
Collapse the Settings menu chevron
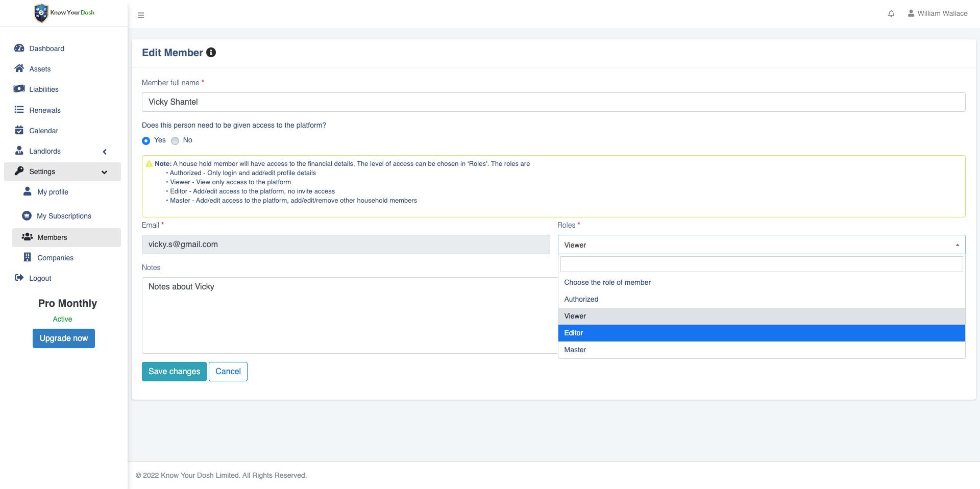105,172
